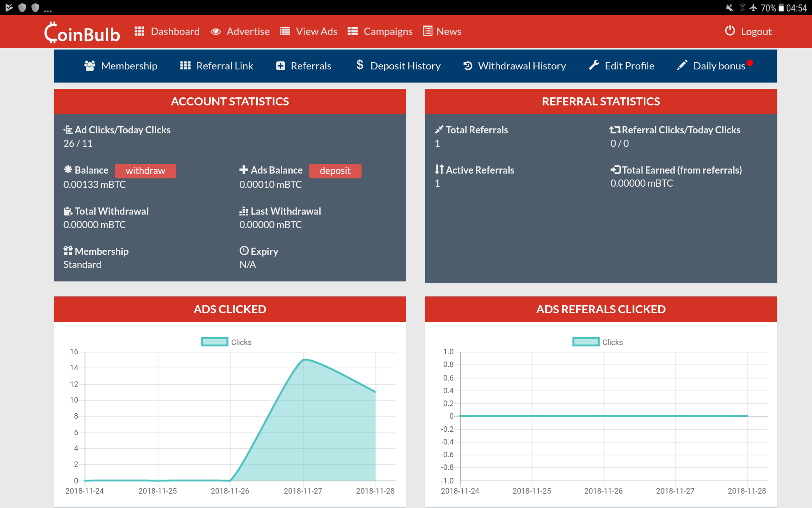Click the Referrals plus icon

(280, 66)
